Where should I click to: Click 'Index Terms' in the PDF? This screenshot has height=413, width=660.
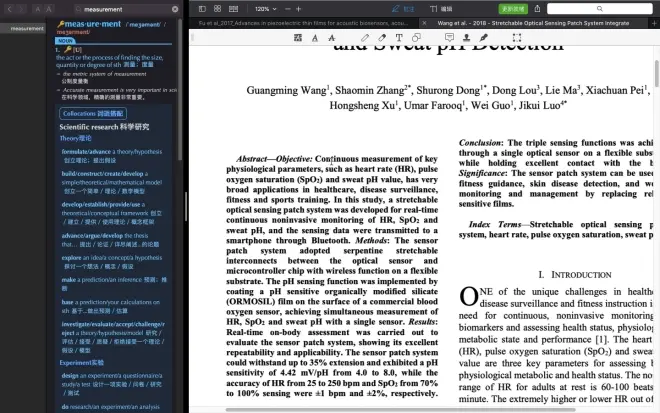point(495,224)
